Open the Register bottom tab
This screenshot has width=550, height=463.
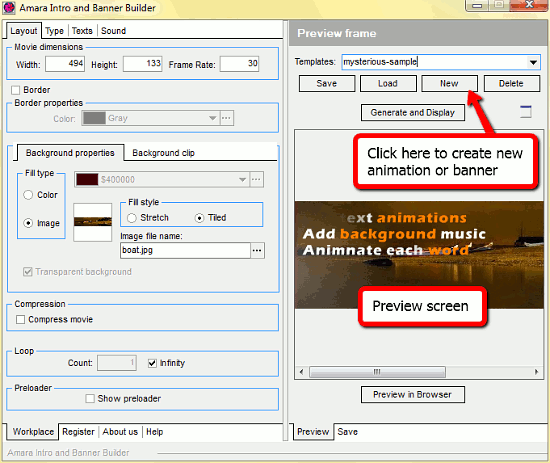(79, 432)
